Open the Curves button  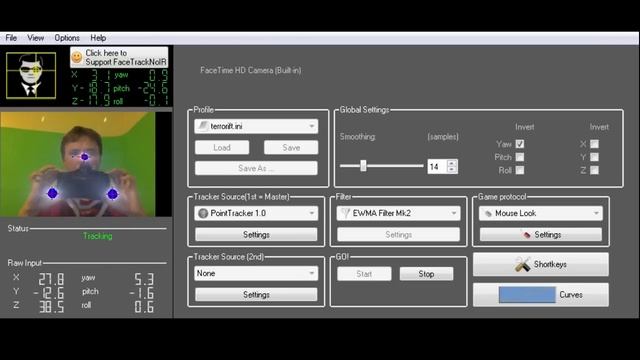click(541, 295)
